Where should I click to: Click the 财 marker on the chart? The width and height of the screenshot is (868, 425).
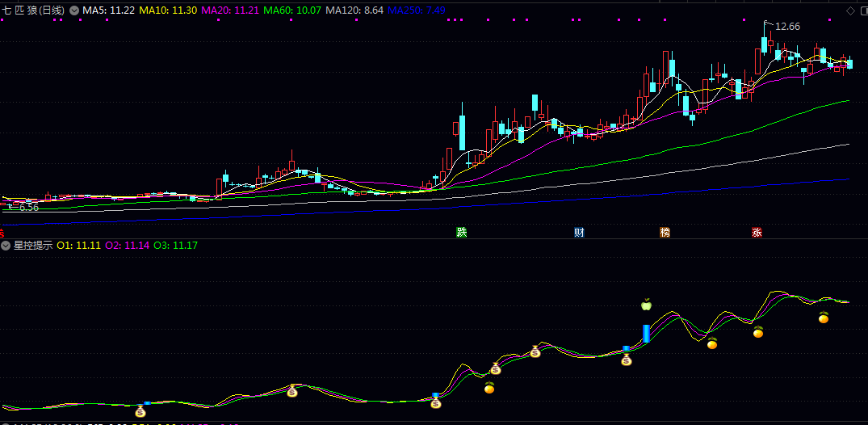click(x=579, y=233)
